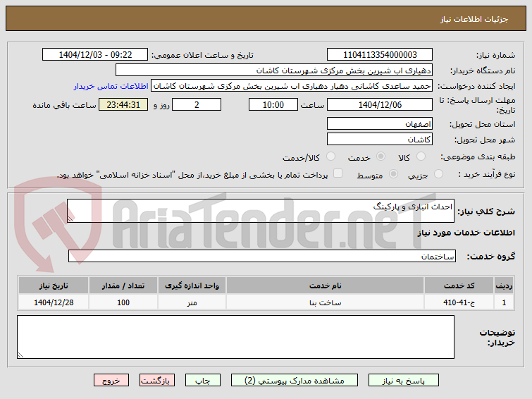Click the service code cell ج-41-410
The image size is (532, 399).
click(x=459, y=302)
